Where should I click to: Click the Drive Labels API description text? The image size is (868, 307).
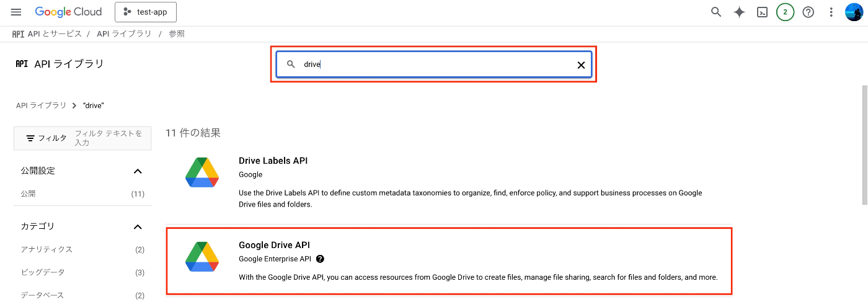coord(471,198)
